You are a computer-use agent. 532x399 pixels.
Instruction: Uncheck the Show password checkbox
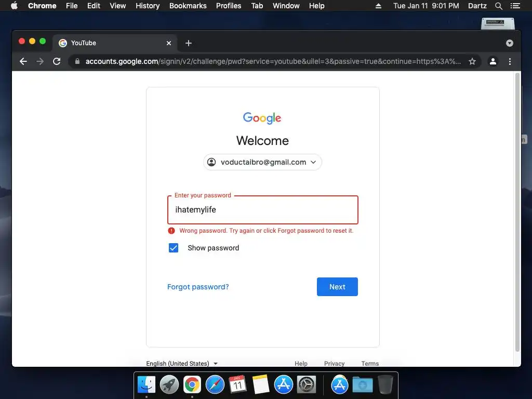[x=174, y=248]
